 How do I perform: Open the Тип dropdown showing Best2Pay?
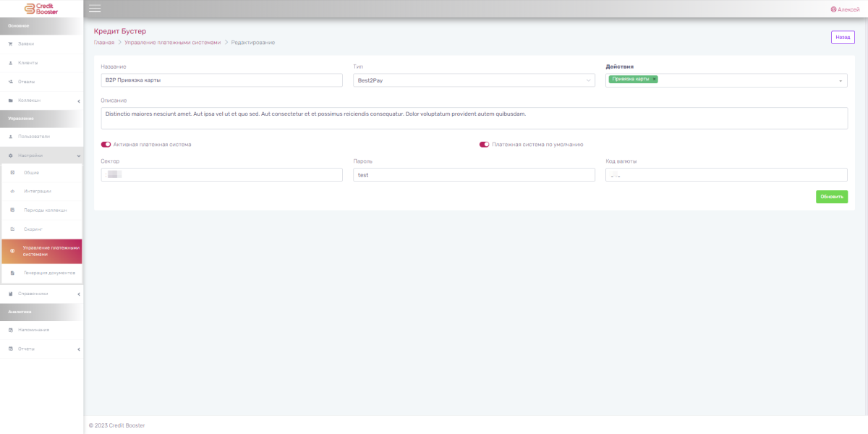(474, 80)
